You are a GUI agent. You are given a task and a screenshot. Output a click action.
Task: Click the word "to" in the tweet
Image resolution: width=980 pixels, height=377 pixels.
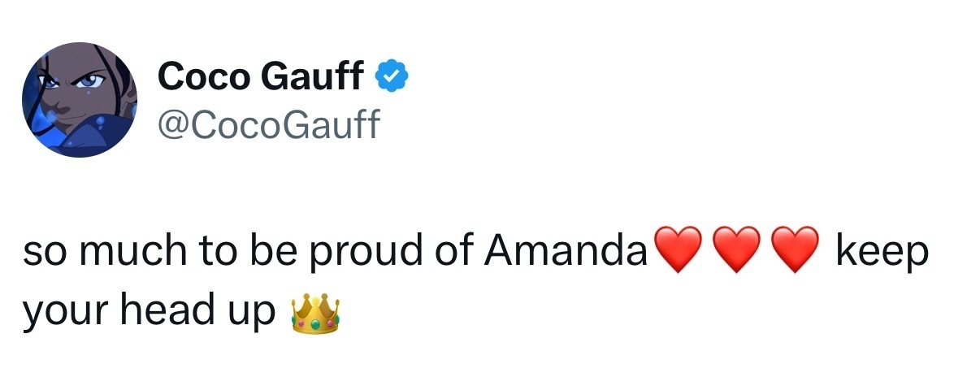(x=215, y=255)
